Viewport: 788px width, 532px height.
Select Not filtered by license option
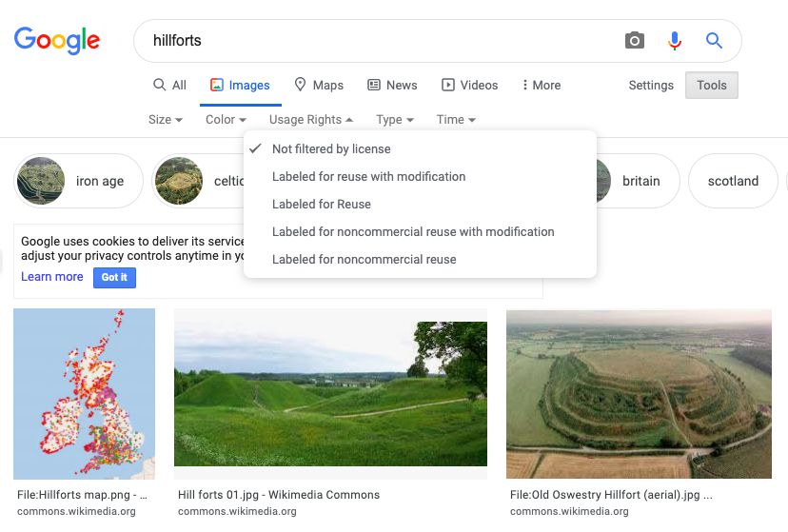click(x=331, y=149)
